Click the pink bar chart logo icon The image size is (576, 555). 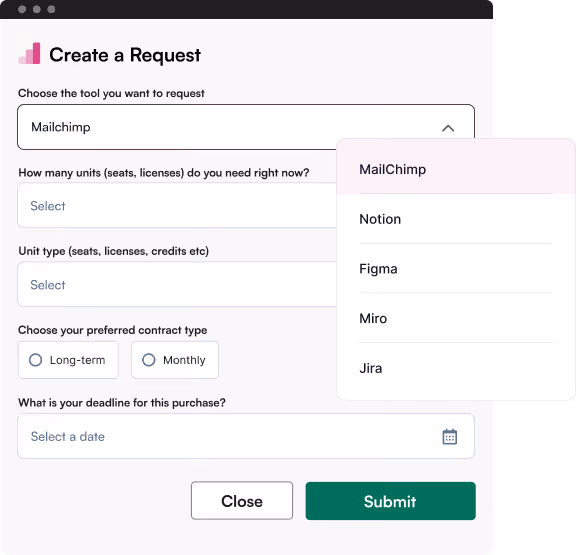29,53
